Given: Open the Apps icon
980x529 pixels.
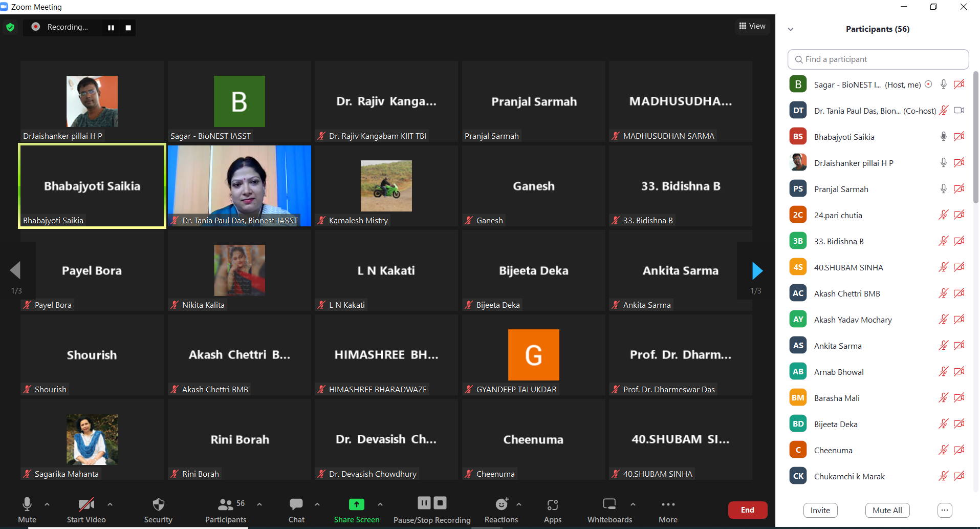Looking at the screenshot, I should (552, 505).
